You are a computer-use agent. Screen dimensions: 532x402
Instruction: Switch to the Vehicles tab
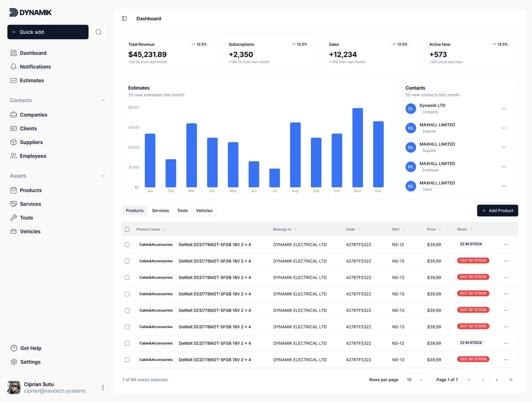coord(204,211)
